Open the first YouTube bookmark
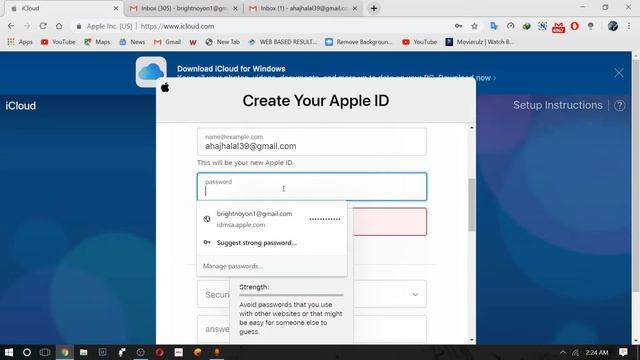This screenshot has height=360, width=640. pos(58,42)
